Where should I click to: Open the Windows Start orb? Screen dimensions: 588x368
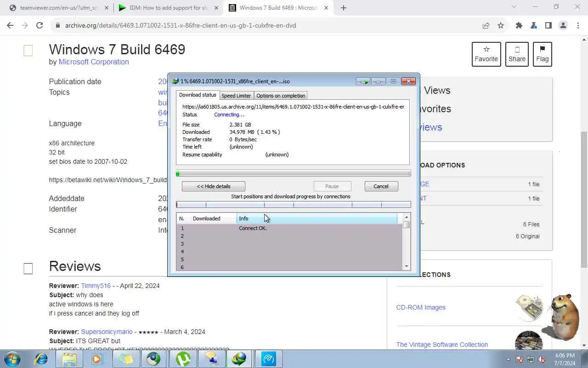12,359
